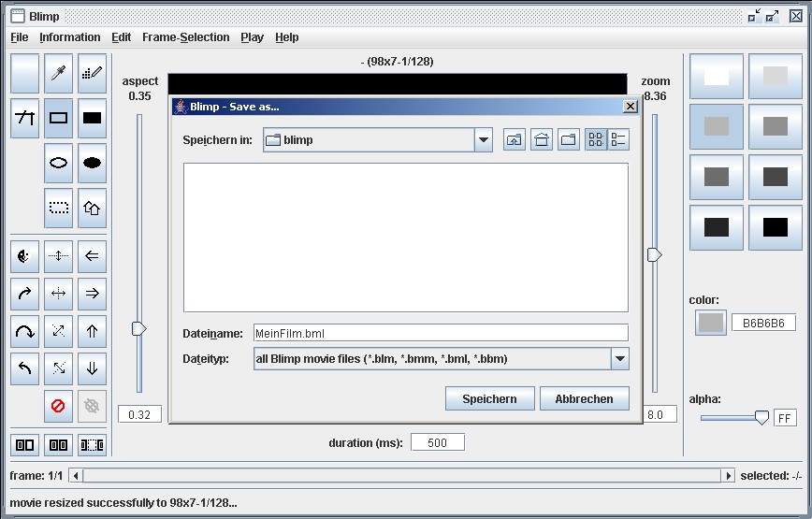
Task: Click the Speichern button
Action: tap(489, 398)
